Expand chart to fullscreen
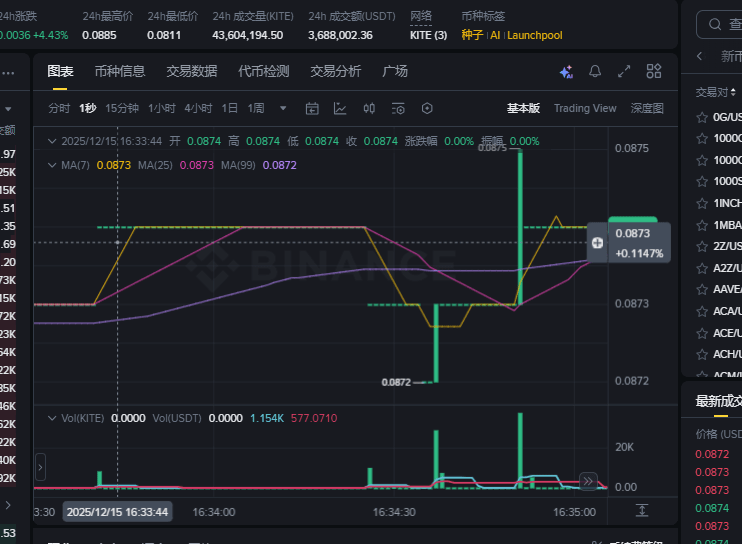The width and height of the screenshot is (742, 544). point(624,71)
